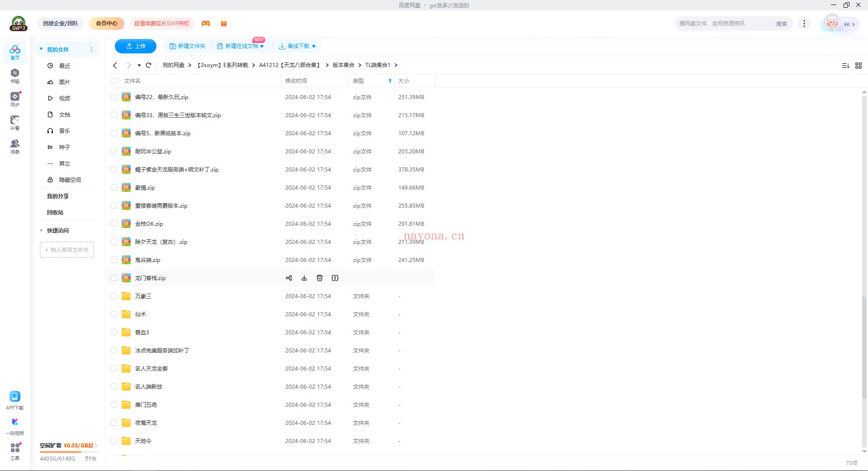This screenshot has width=868, height=471.
Task: Click the 会员中心 button
Action: coord(107,24)
